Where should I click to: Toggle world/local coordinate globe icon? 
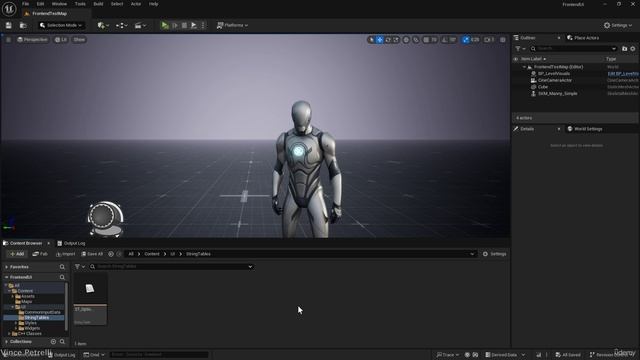(406, 40)
